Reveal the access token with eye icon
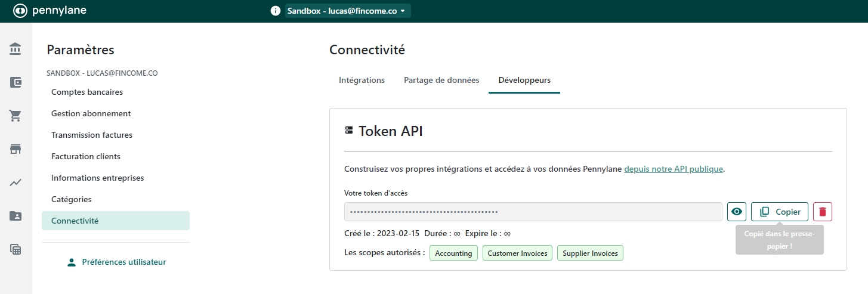 tap(737, 212)
